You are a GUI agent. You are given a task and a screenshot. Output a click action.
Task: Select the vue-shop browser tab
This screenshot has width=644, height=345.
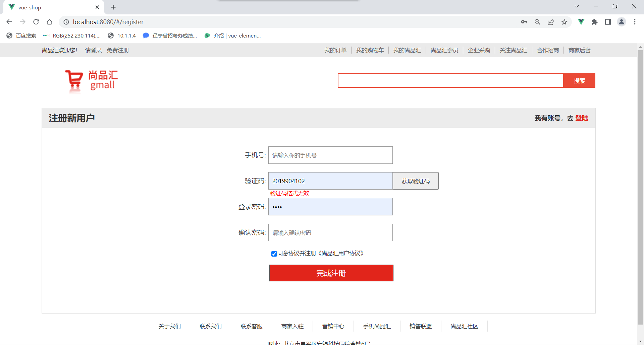click(54, 7)
